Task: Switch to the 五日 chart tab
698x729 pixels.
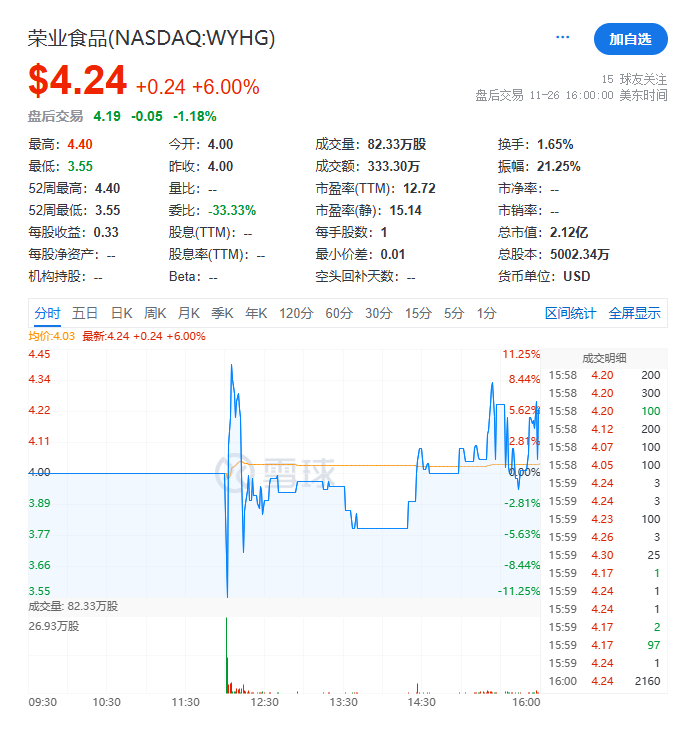Action: point(85,313)
